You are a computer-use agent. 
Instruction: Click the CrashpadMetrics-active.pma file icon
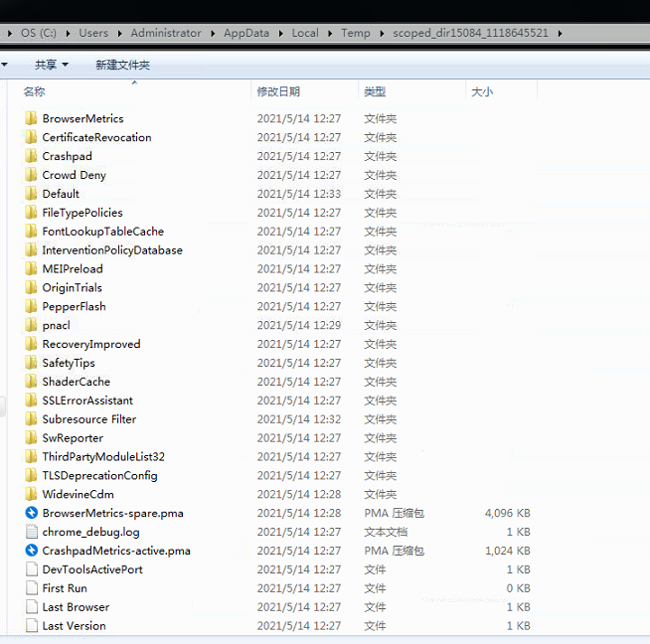click(x=32, y=551)
